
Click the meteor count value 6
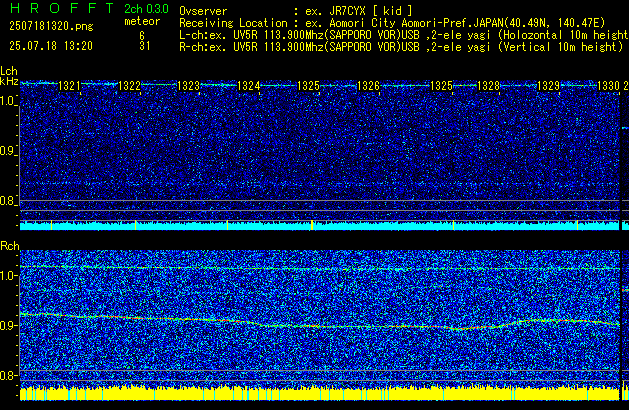(x=142, y=36)
